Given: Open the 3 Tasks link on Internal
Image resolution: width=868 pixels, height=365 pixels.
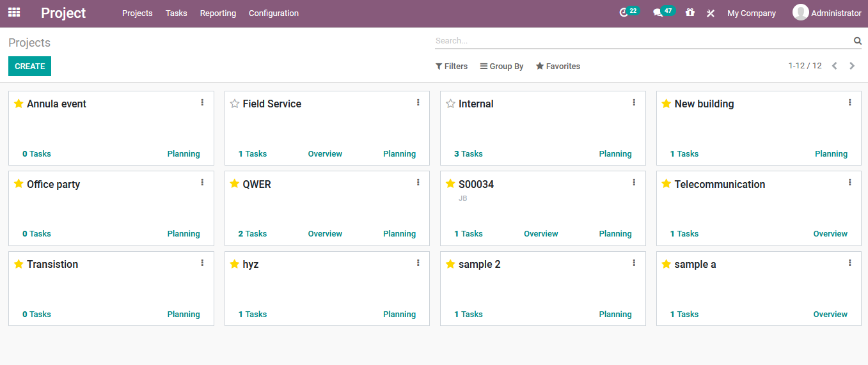Looking at the screenshot, I should pos(468,154).
